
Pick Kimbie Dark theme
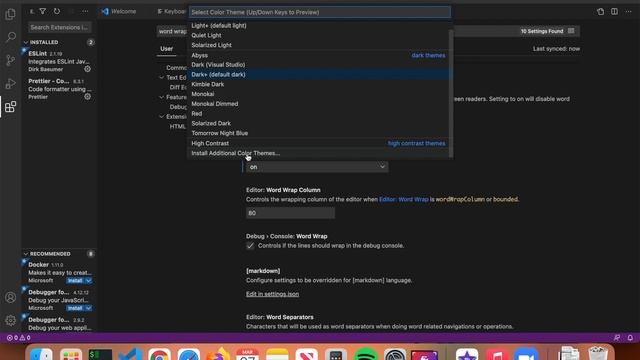pos(318,84)
